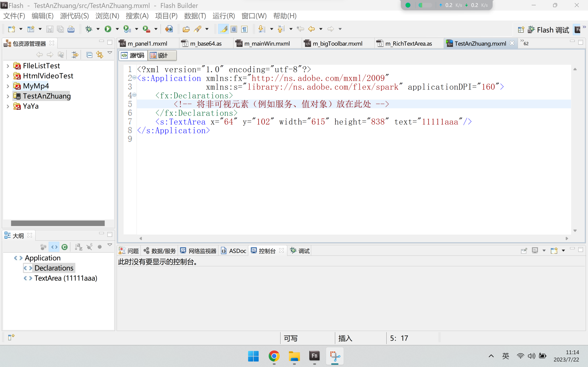Click the Save disk icon in toolbar
This screenshot has width=588, height=367.
pyautogui.click(x=50, y=29)
